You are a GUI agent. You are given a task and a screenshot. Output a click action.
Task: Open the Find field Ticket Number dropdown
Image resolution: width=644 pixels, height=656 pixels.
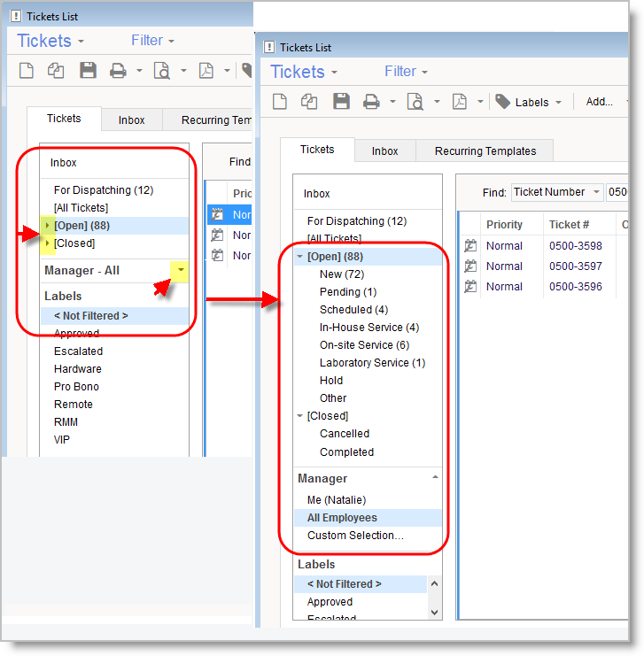(595, 192)
